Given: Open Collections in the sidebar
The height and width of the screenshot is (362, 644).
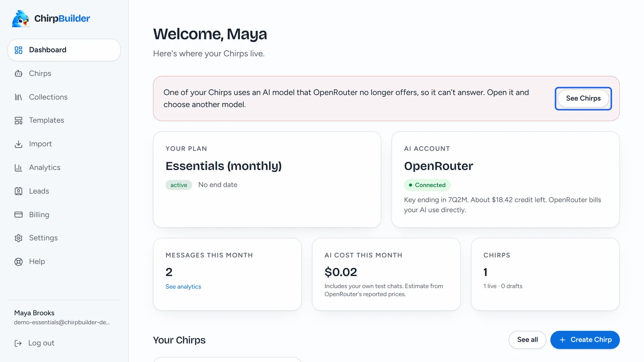Looking at the screenshot, I should tap(64, 97).
